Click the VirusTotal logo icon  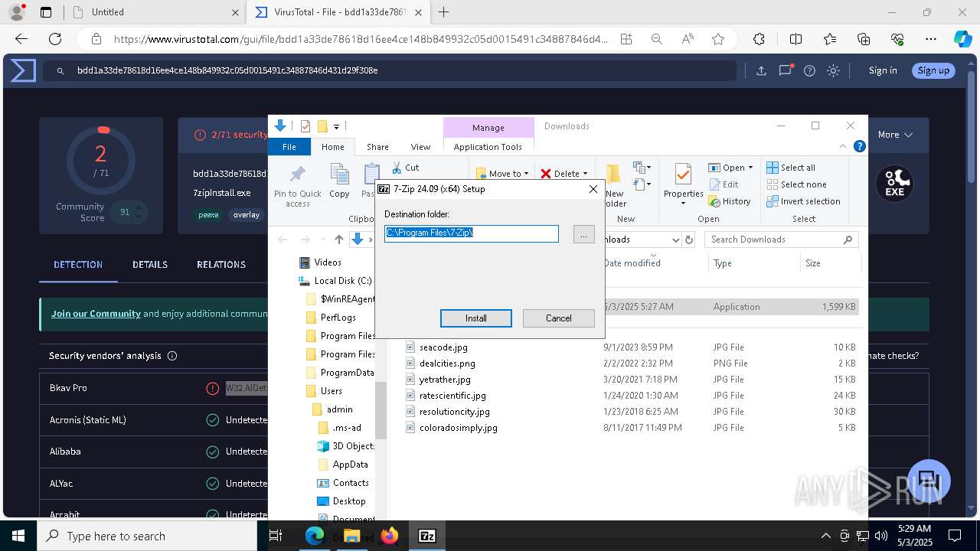(x=23, y=70)
